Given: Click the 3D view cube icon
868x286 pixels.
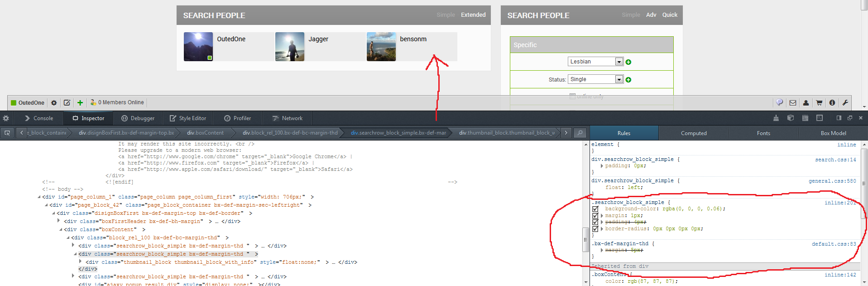Looking at the screenshot, I should click(x=791, y=118).
